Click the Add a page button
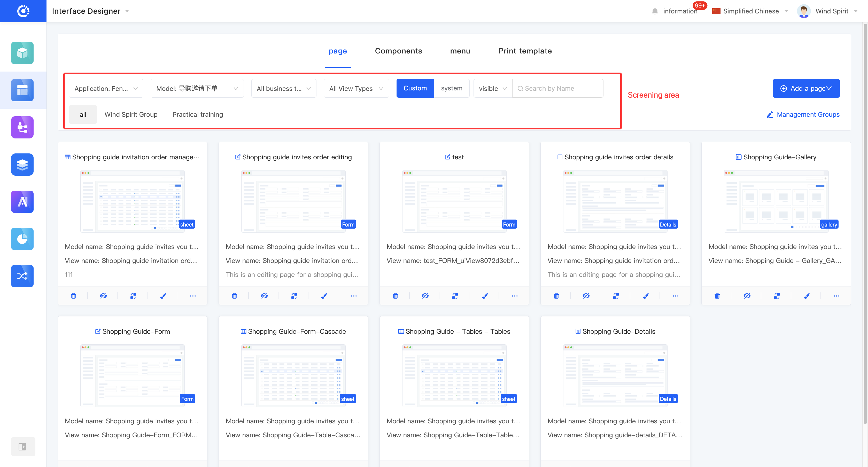 pyautogui.click(x=806, y=88)
